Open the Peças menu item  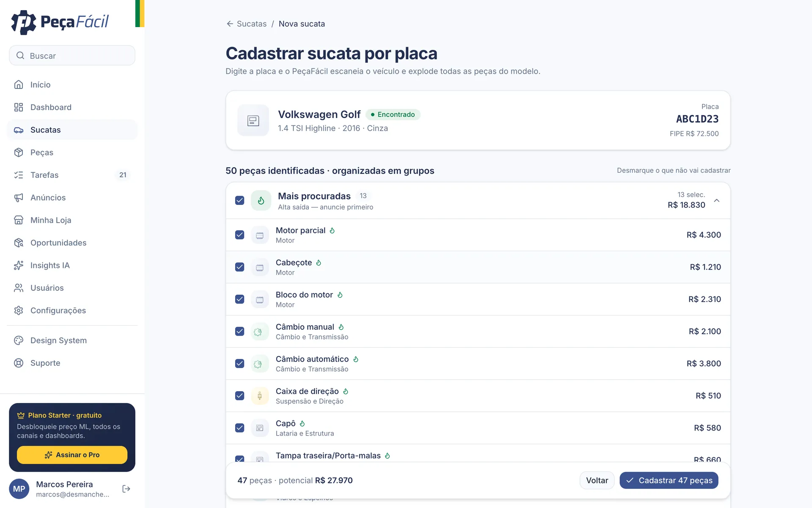pyautogui.click(x=72, y=152)
